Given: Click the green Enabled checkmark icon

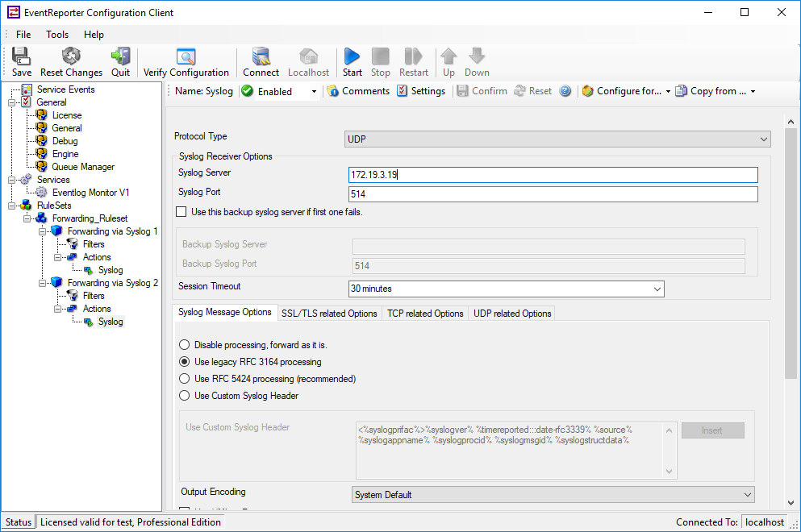Looking at the screenshot, I should point(248,91).
